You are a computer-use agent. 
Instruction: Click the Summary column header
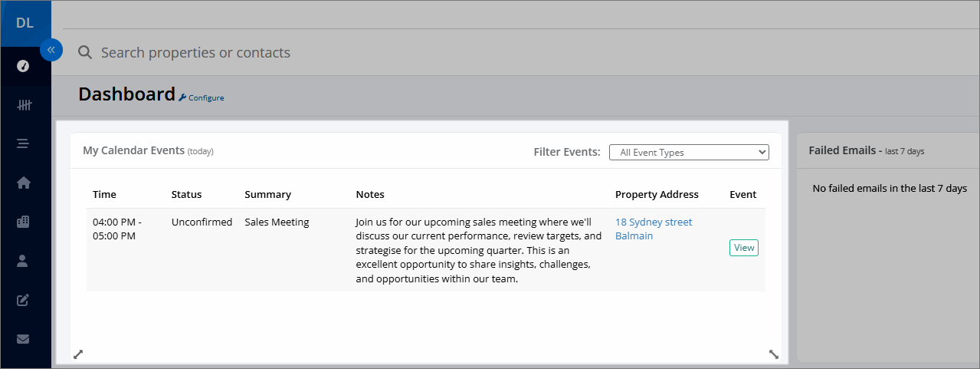click(x=267, y=194)
